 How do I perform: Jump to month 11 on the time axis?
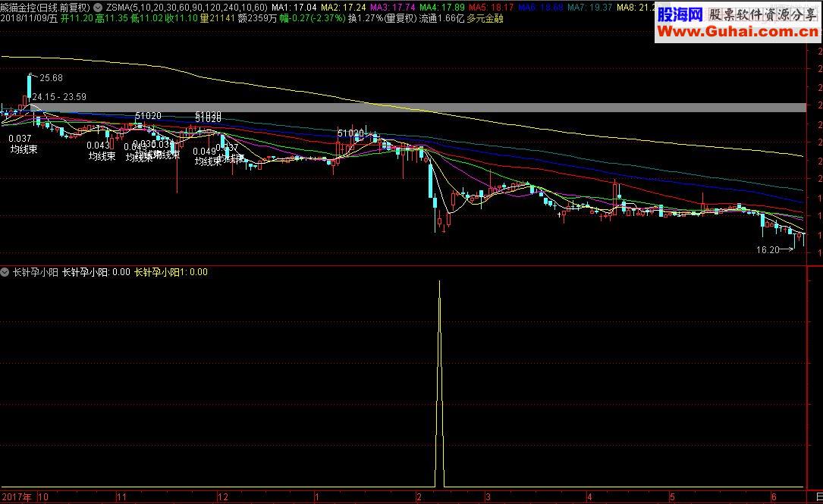[121, 496]
